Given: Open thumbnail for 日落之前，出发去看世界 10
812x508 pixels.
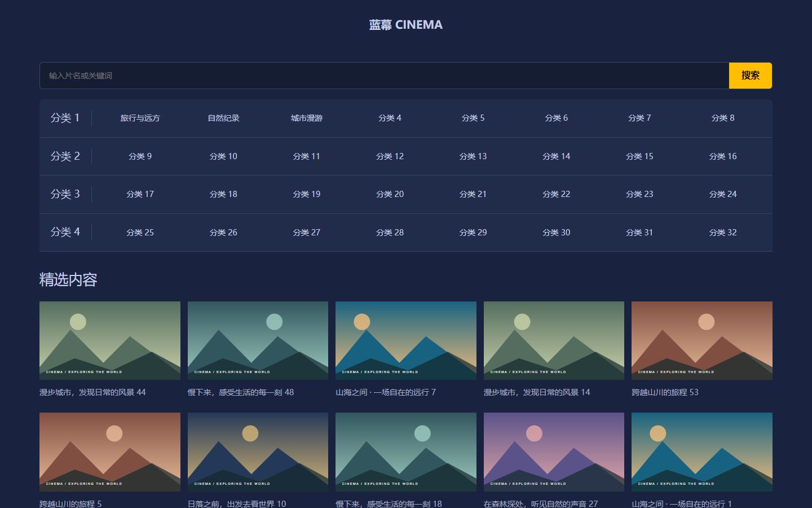Looking at the screenshot, I should click(258, 452).
